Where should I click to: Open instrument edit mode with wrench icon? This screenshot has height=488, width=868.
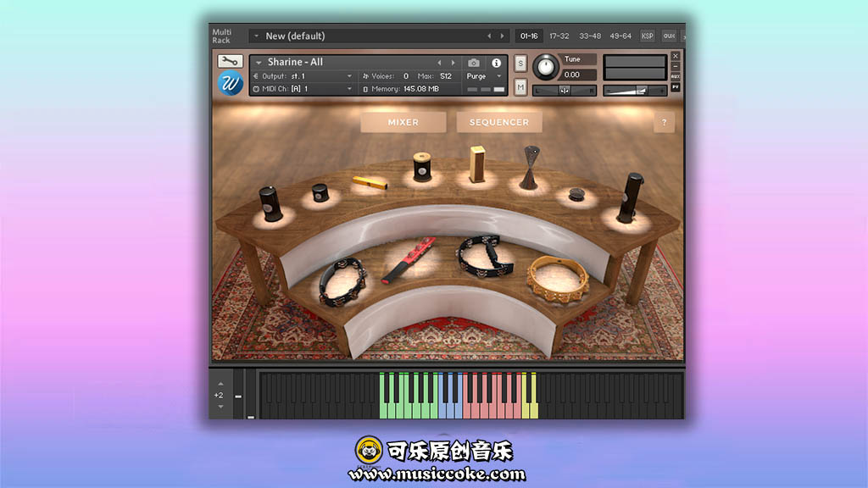tap(230, 61)
